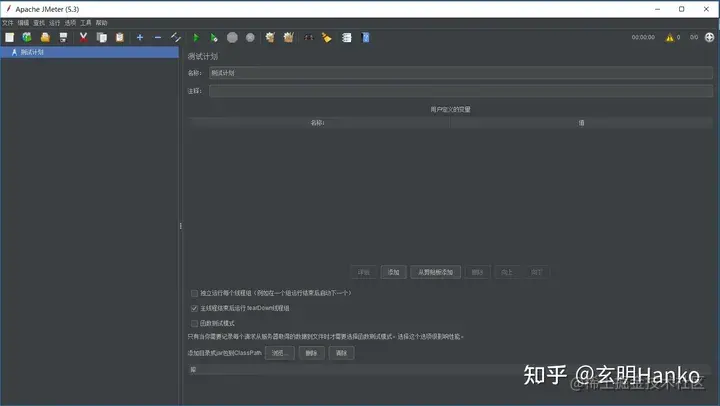Open the 文件 menu
Screen dimensions: 720x406
[x=8, y=23]
